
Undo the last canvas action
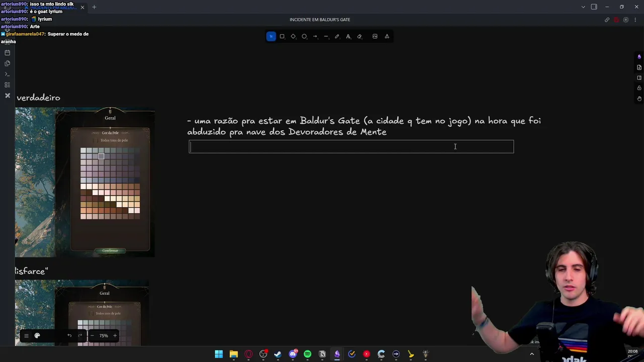[69, 335]
